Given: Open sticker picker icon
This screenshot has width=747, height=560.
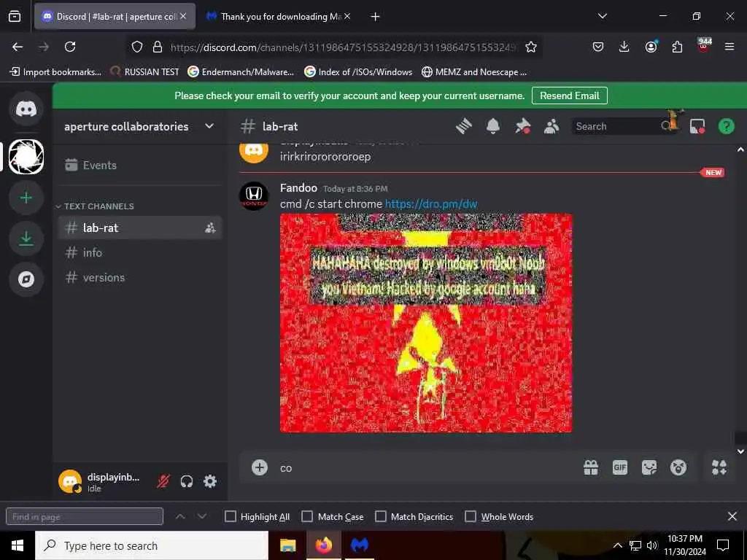Looking at the screenshot, I should coord(649,467).
